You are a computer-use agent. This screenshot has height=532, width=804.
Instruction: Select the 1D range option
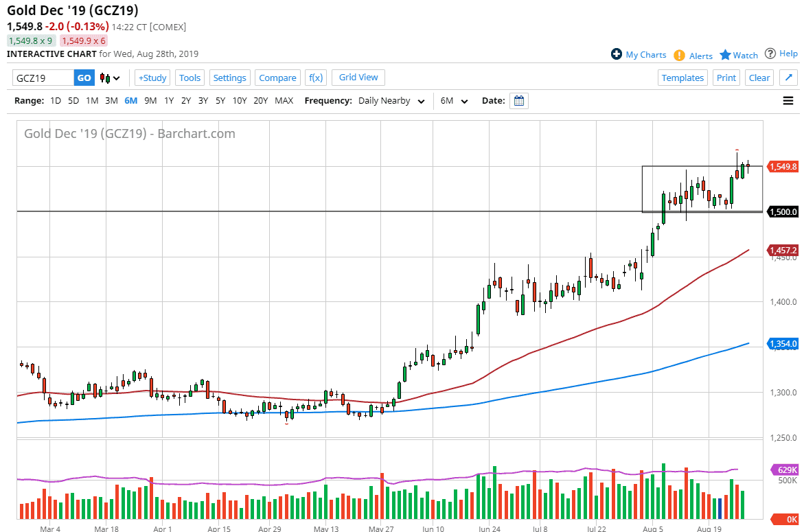[56, 101]
